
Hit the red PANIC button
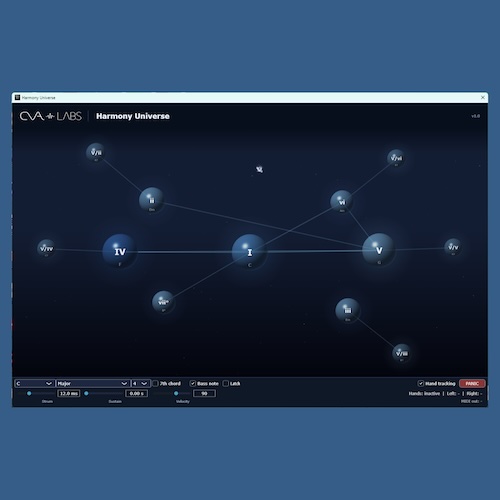tap(472, 383)
